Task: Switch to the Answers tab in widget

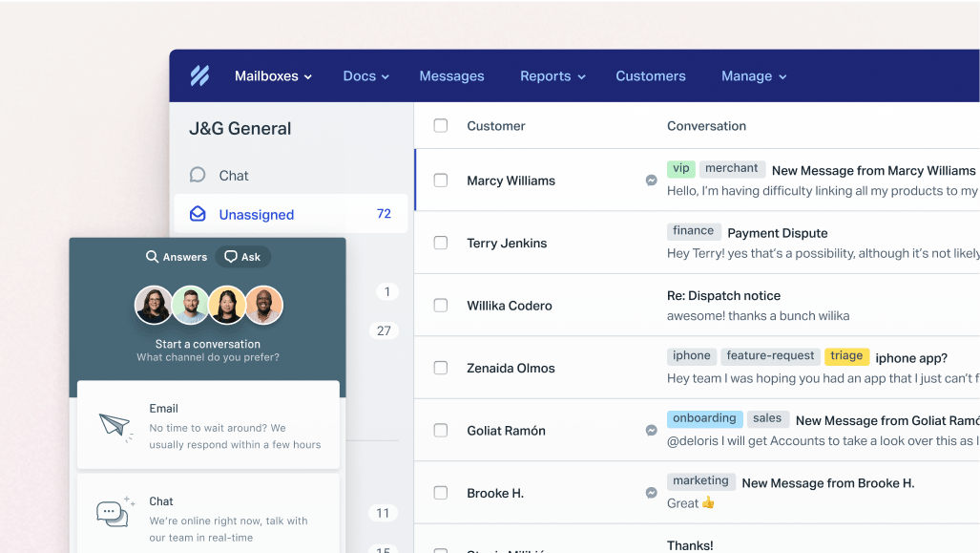Action: [177, 257]
